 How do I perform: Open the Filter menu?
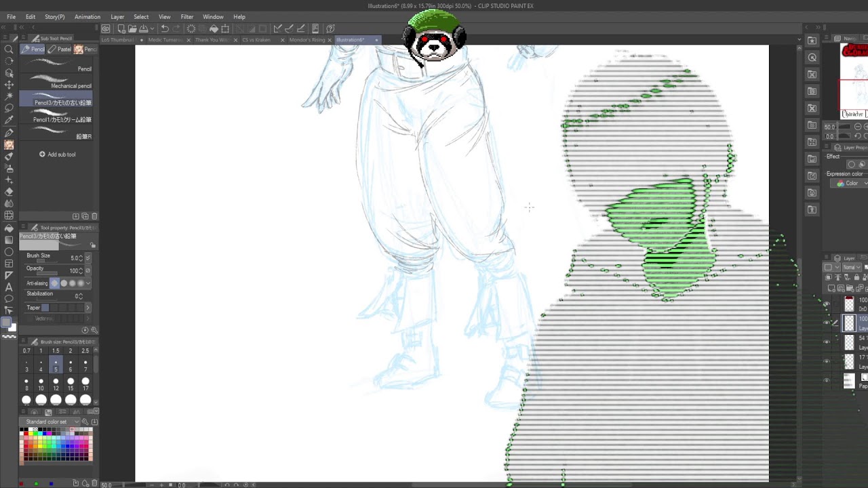point(186,16)
